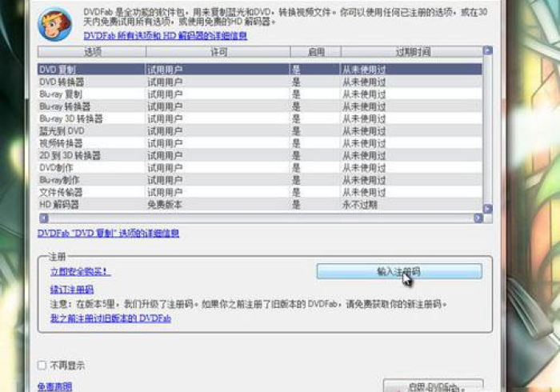Open the 'DVD 复制' 选项的详细信息 link
The width and height of the screenshot is (560, 392).
coord(109,233)
